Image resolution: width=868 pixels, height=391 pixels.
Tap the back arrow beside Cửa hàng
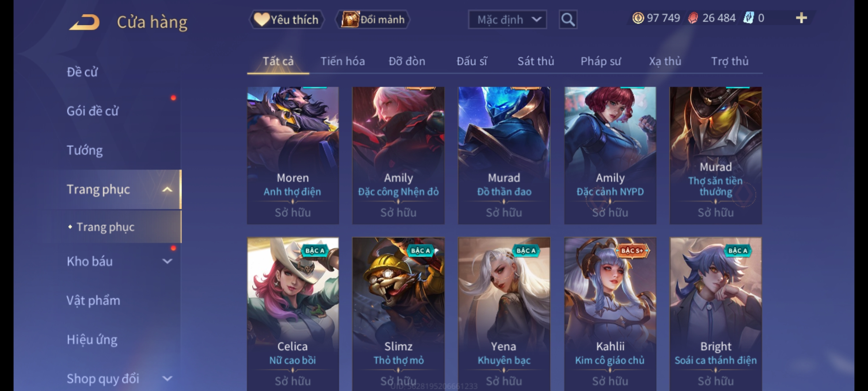coord(85,22)
